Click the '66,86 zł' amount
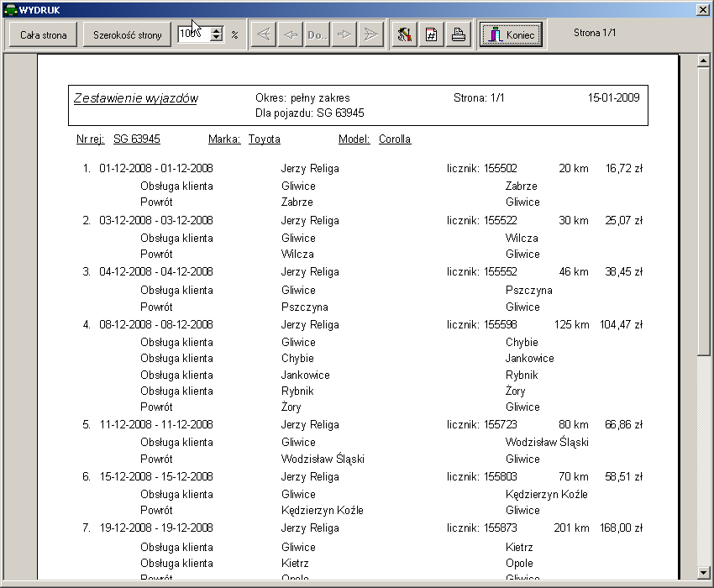This screenshot has width=714, height=588. pyautogui.click(x=624, y=424)
